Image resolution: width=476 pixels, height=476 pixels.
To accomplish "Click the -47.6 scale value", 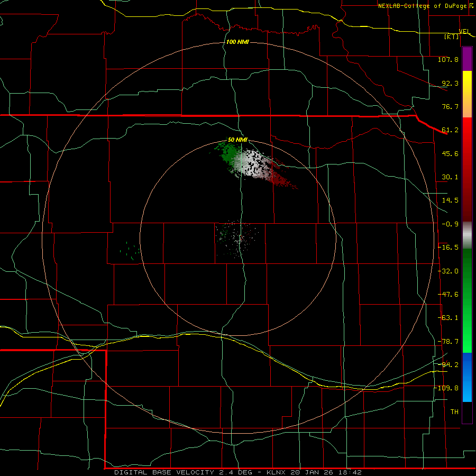I will [448, 295].
